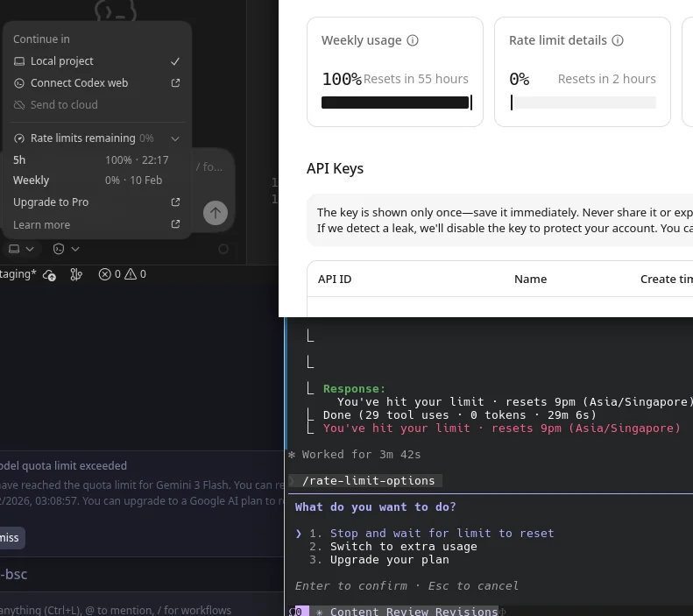Screen dimensions: 693x616
Task: Click Codex web icon beside Connect Codex web
Action: (x=19, y=83)
